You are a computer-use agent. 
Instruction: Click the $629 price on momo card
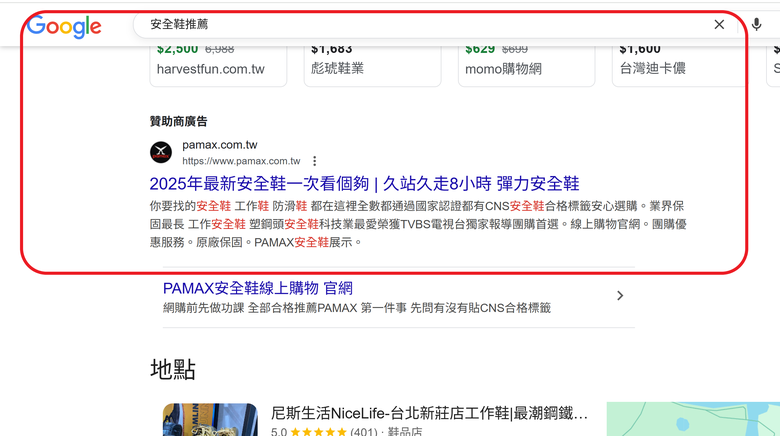click(480, 49)
